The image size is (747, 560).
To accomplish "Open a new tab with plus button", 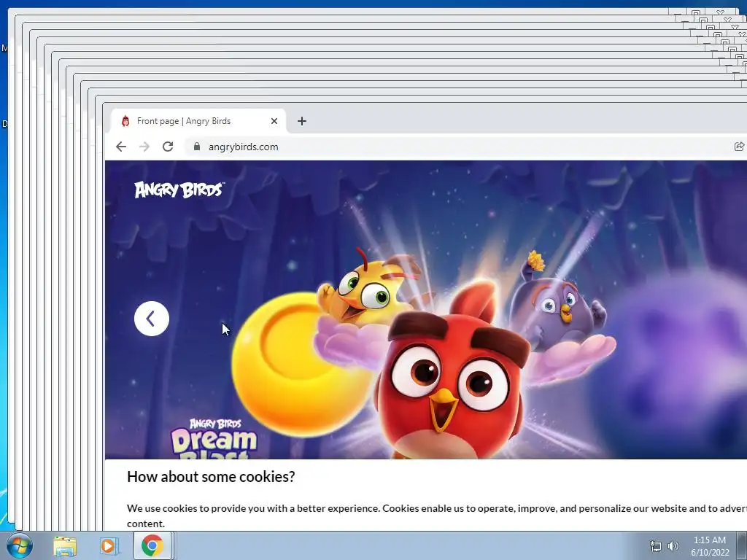I will tap(301, 121).
